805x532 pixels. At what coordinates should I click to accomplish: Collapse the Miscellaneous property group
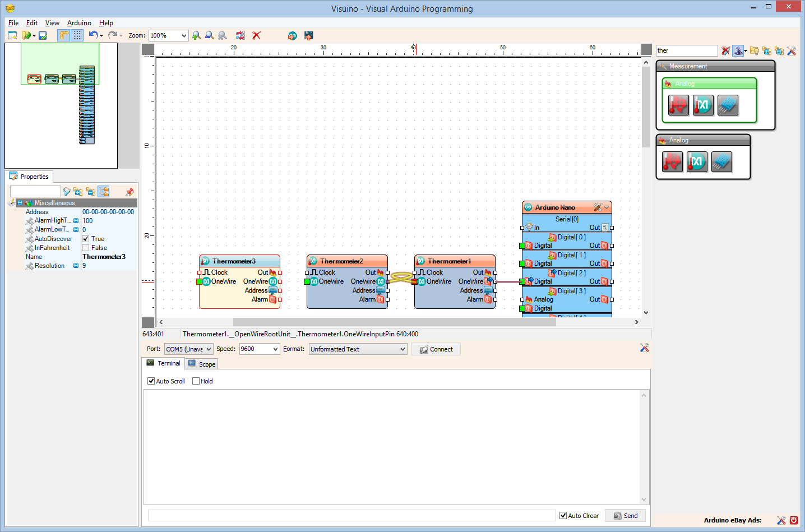[20, 203]
